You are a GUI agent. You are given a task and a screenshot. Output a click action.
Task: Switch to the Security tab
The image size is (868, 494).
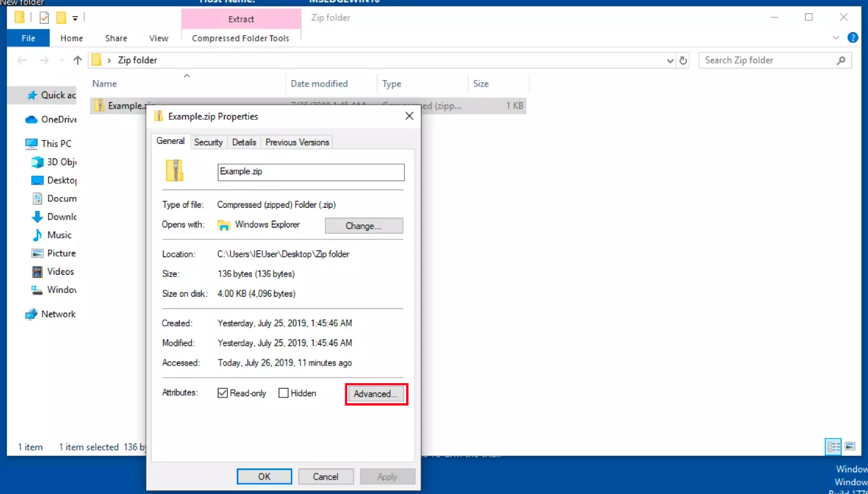pos(208,142)
